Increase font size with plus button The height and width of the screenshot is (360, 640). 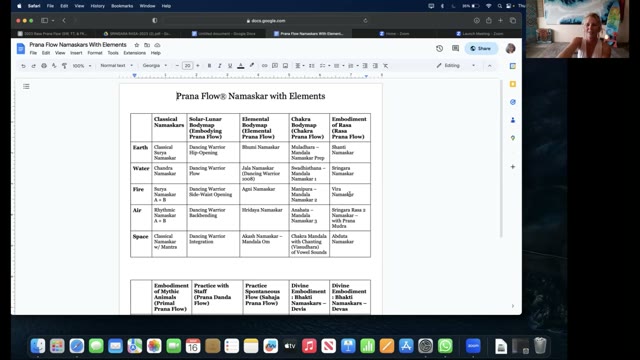click(198, 66)
